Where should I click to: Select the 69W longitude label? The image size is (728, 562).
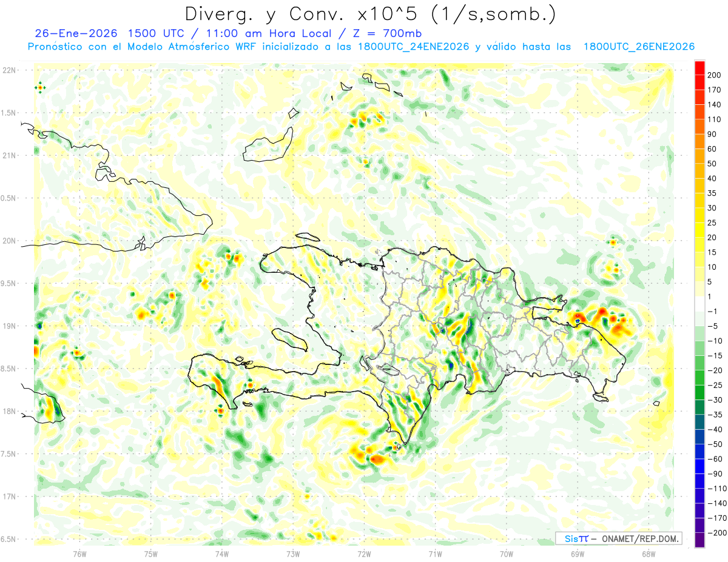(x=578, y=554)
